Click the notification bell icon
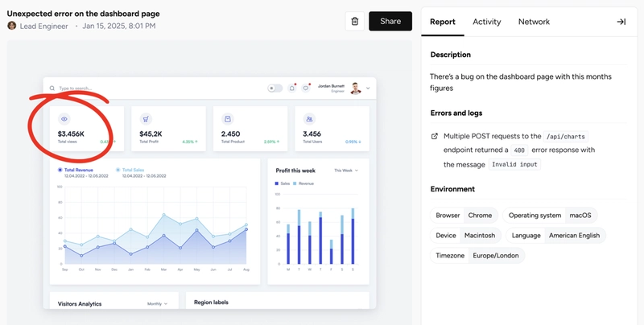This screenshot has height=325, width=644. point(291,88)
